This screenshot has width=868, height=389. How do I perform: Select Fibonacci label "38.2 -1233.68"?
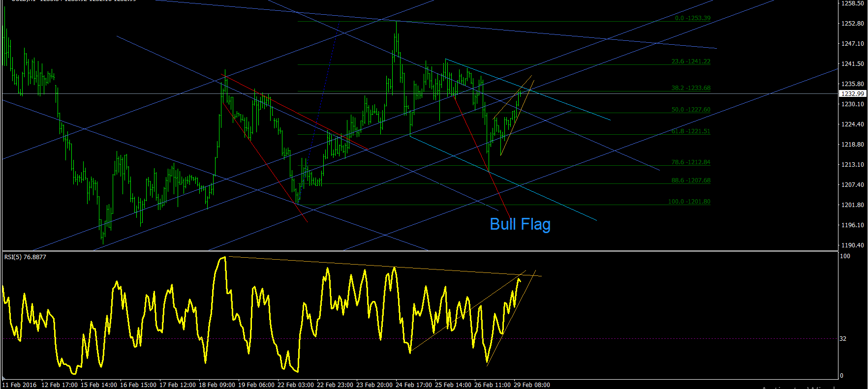(x=691, y=88)
